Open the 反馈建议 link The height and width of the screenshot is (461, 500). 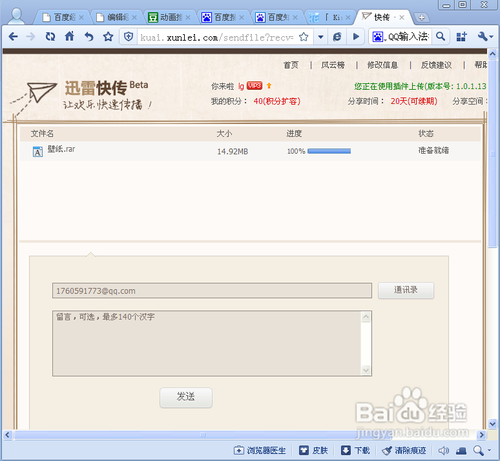point(436,65)
